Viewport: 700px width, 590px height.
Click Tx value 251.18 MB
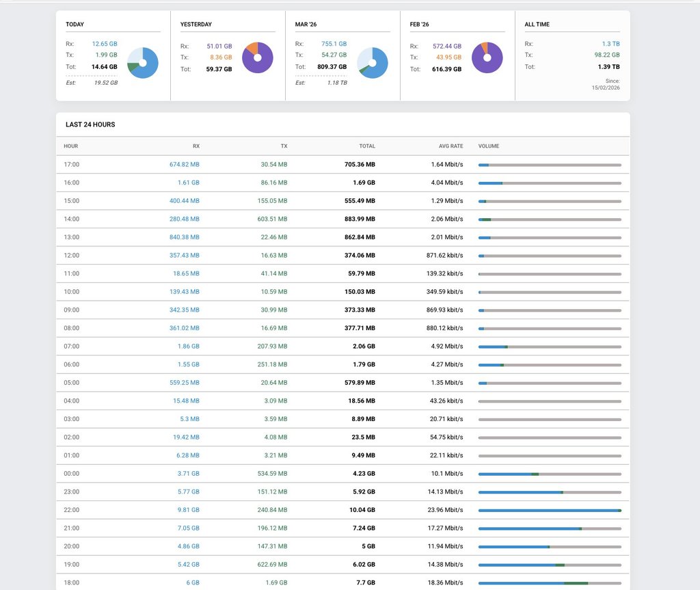click(272, 364)
